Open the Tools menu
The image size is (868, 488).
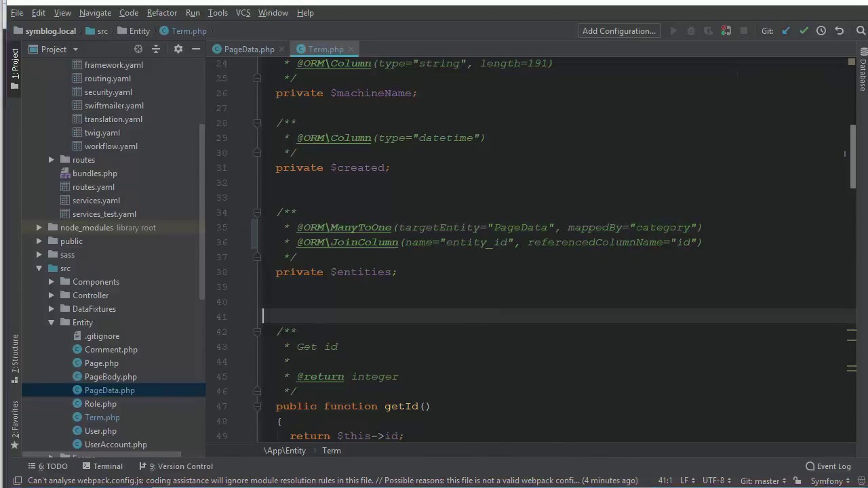pyautogui.click(x=218, y=12)
